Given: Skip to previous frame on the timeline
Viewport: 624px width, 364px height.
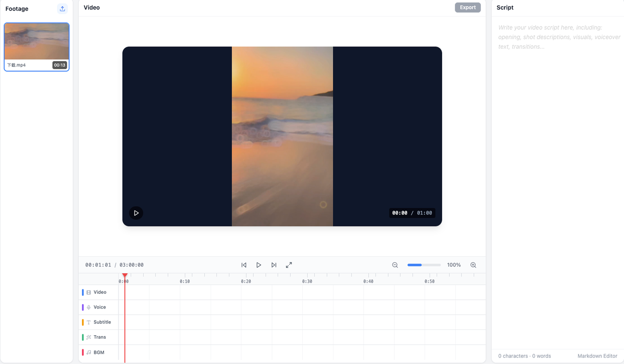Looking at the screenshot, I should (244, 265).
